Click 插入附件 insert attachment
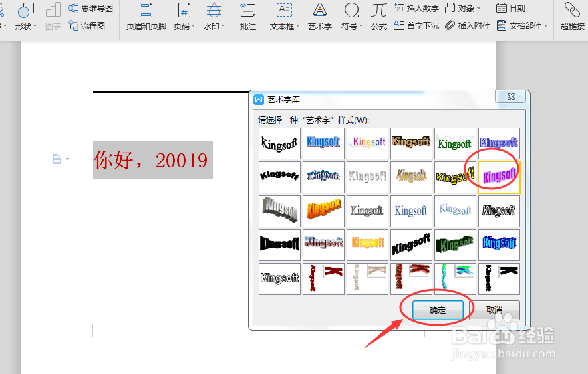588x374 pixels. [468, 26]
